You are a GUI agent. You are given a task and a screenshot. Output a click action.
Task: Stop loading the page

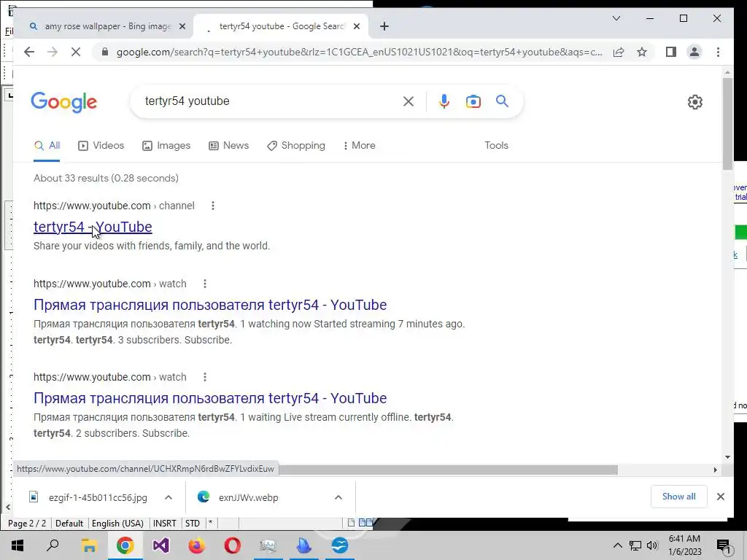[x=76, y=52]
